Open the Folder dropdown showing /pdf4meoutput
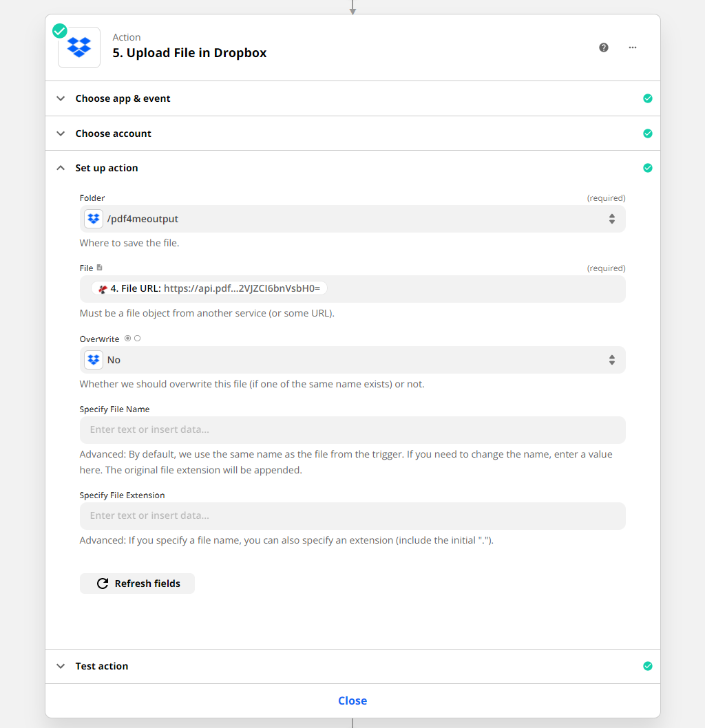705x728 pixels. pos(352,219)
